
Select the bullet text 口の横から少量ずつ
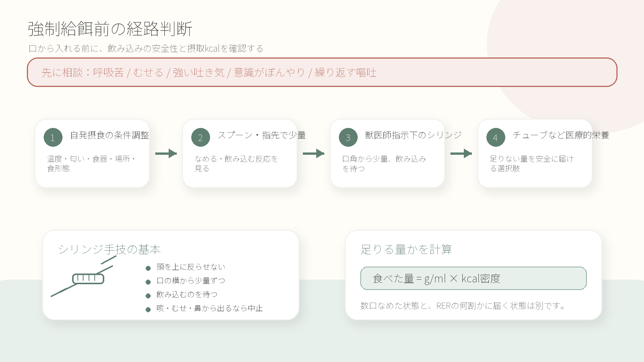coord(191,281)
